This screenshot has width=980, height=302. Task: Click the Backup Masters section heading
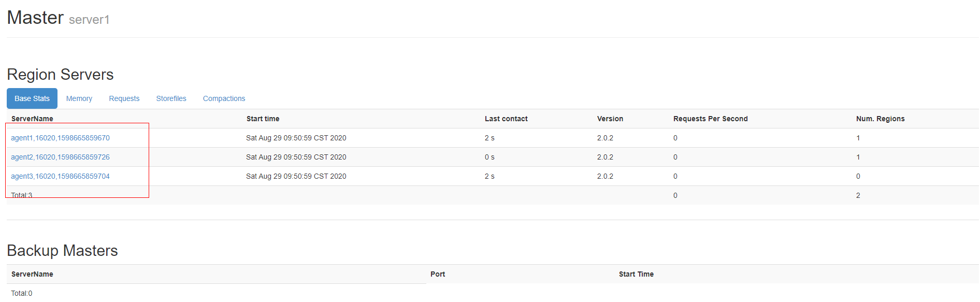click(x=62, y=251)
